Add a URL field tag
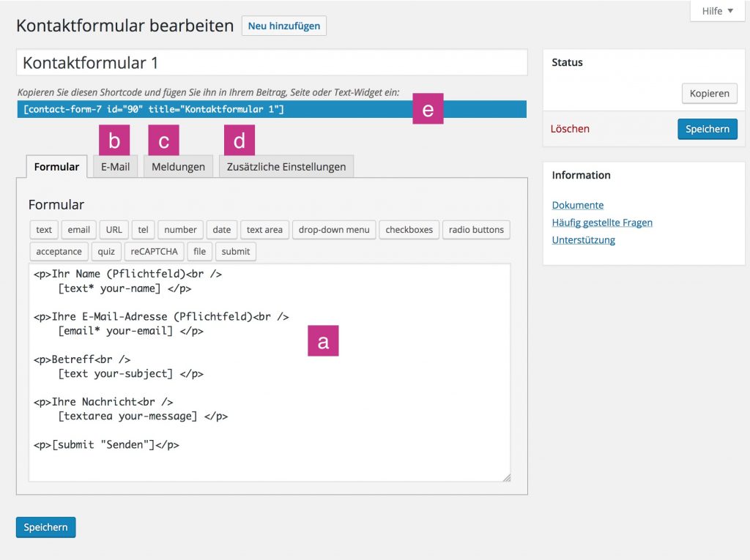 113,229
